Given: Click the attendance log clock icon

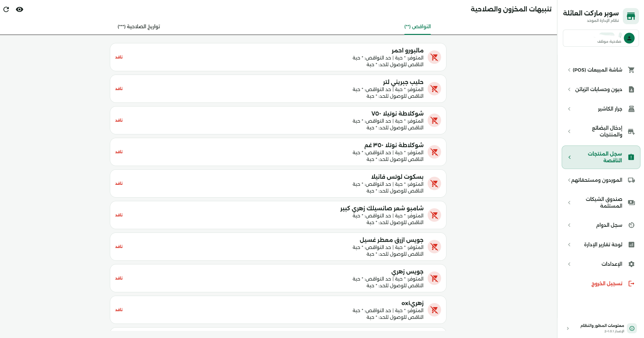Looking at the screenshot, I should (631, 225).
